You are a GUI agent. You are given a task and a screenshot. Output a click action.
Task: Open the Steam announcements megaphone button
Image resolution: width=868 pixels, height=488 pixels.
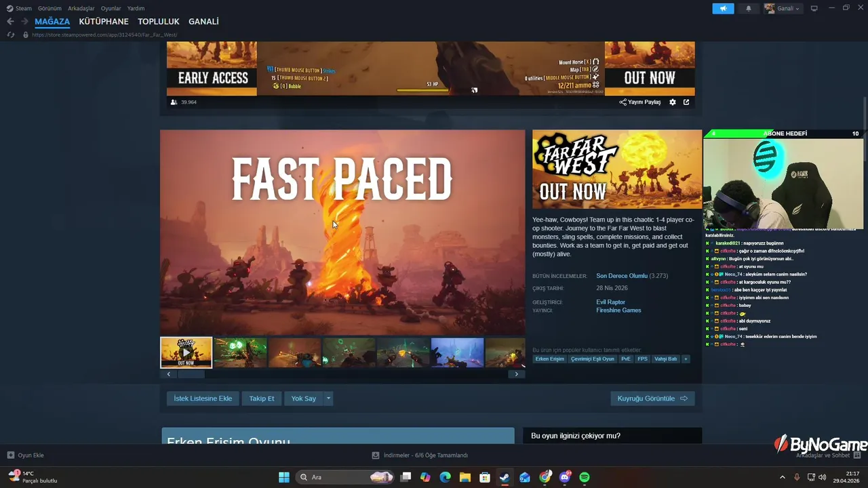click(723, 8)
